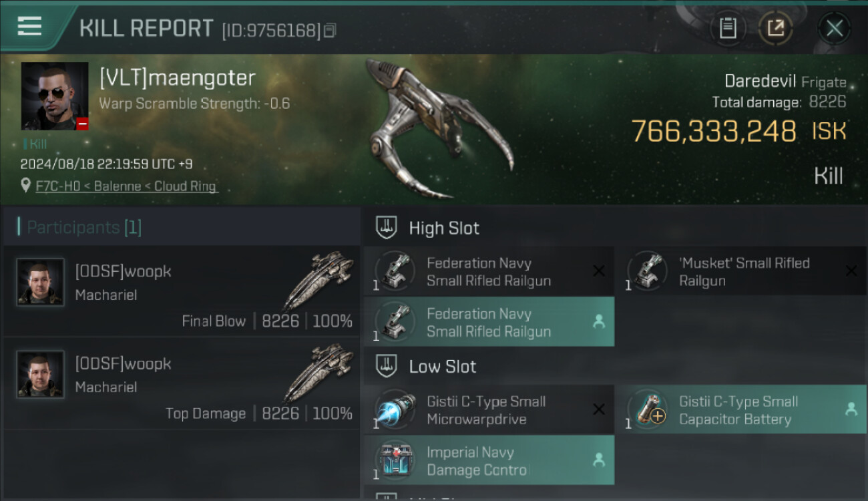Open the clipboard icon in header
The width and height of the screenshot is (868, 501).
(x=727, y=28)
